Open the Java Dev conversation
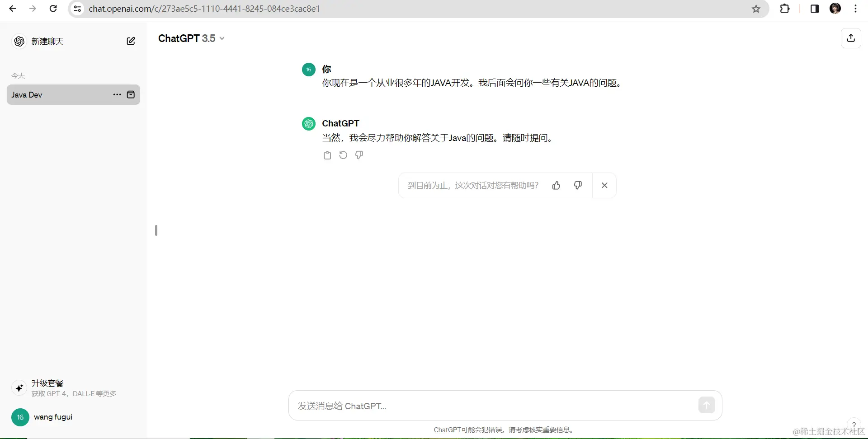 pyautogui.click(x=73, y=94)
